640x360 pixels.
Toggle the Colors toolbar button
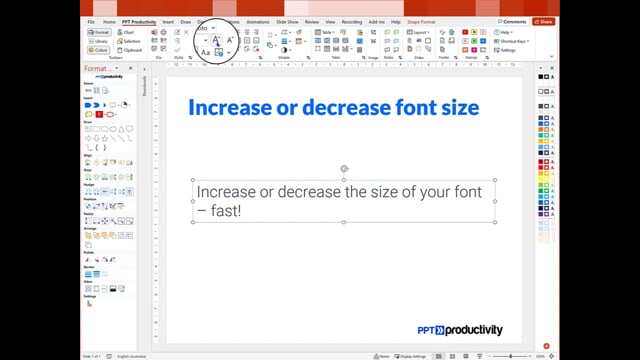tap(98, 50)
